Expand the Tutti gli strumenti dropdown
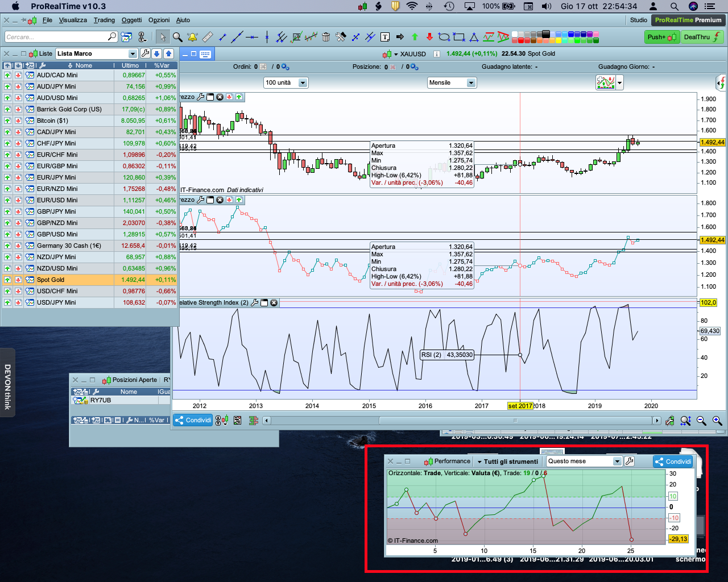 click(507, 462)
